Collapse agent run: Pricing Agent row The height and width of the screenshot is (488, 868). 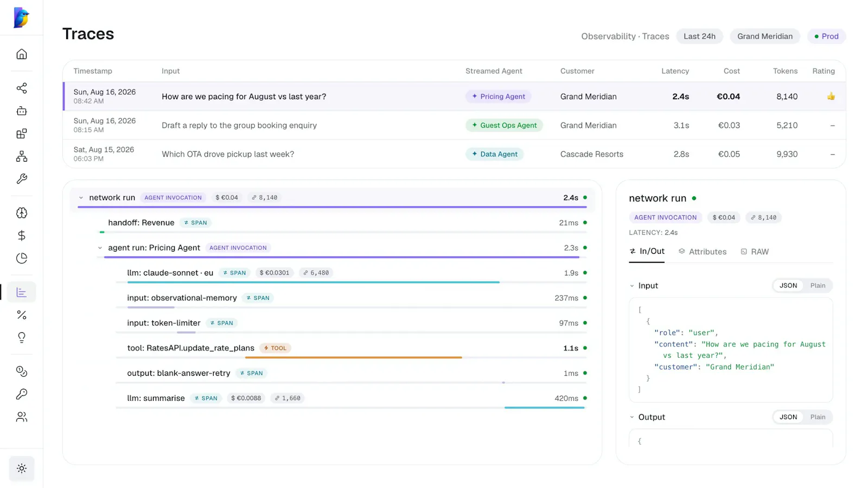click(x=100, y=248)
